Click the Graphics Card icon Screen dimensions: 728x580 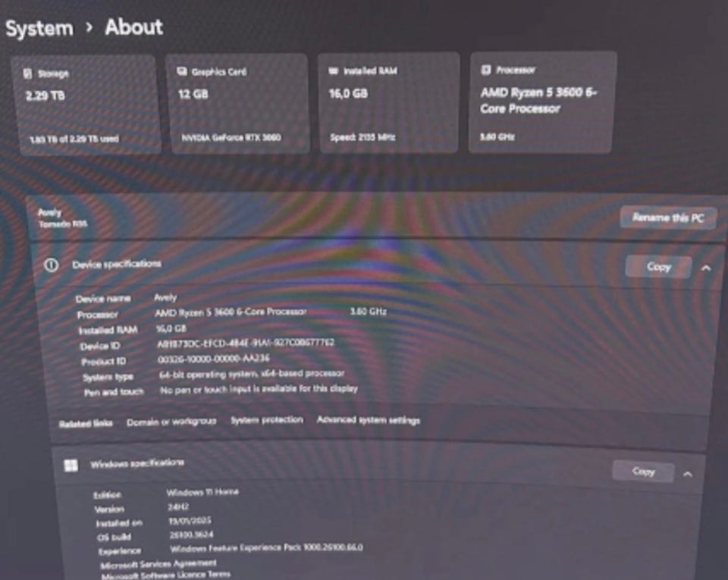pyautogui.click(x=182, y=71)
